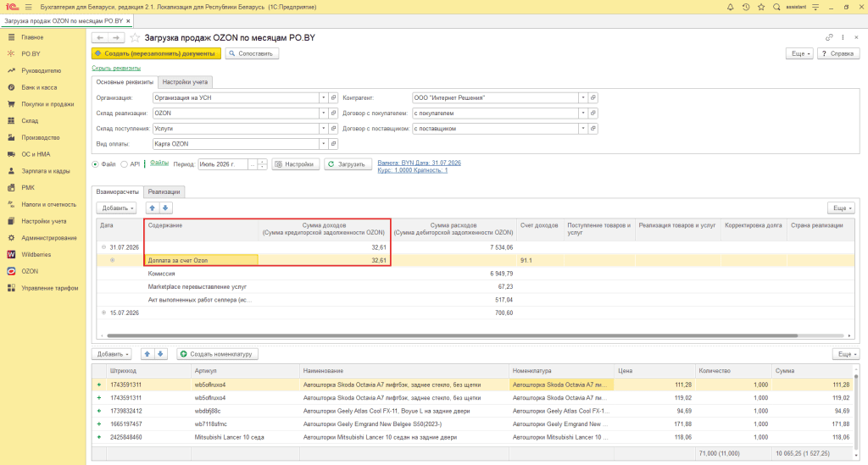Open the Вид оплаты dropdown arrow
Viewport: 868px width, 465px height.
click(x=323, y=144)
